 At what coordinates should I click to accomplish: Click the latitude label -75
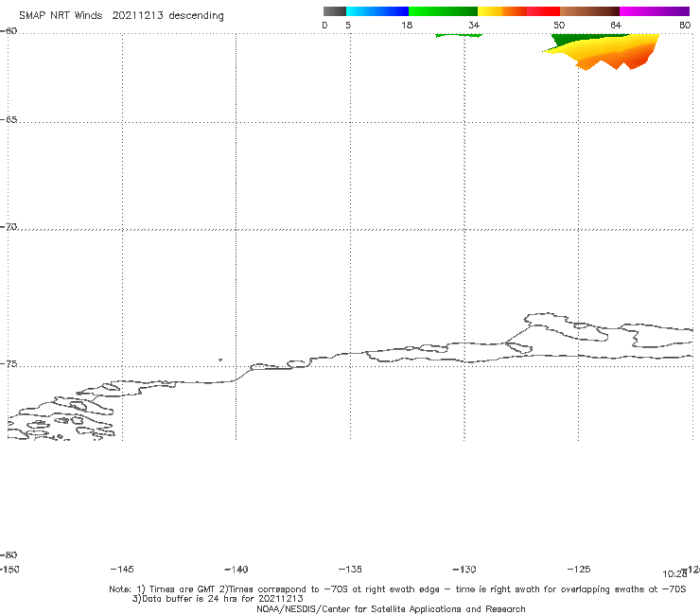click(x=9, y=364)
